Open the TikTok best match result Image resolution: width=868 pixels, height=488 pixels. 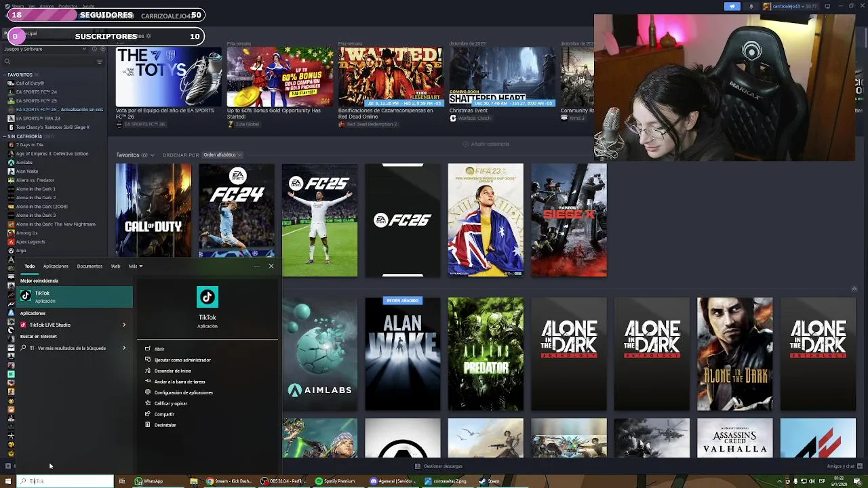click(76, 297)
